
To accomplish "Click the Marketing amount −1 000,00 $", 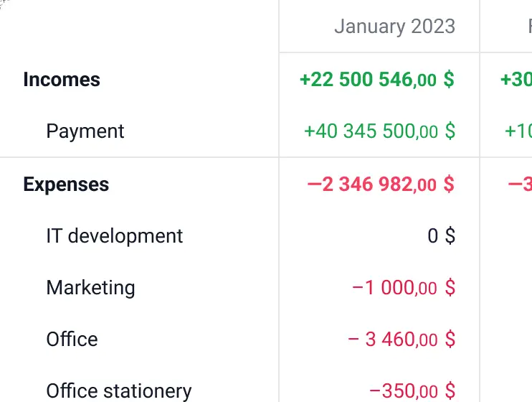I will [404, 287].
